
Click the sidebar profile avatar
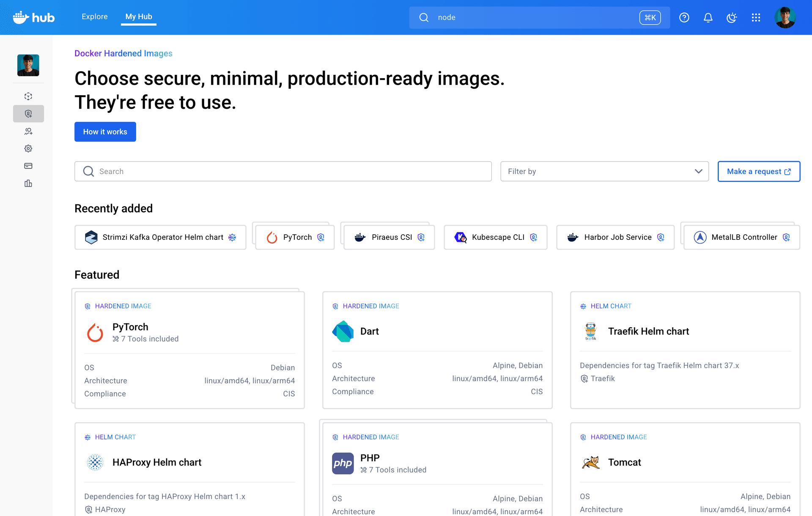pyautogui.click(x=28, y=65)
